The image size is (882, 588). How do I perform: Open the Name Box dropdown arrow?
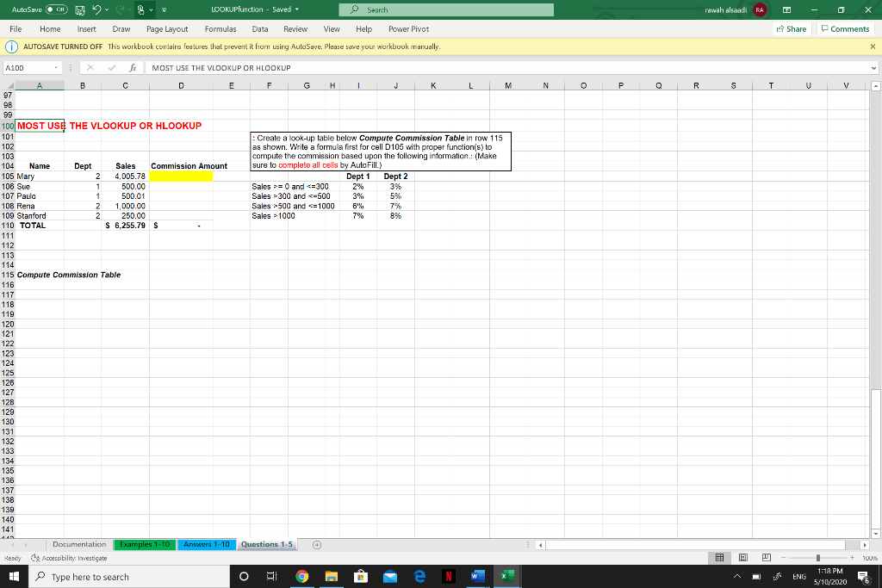(x=56, y=68)
